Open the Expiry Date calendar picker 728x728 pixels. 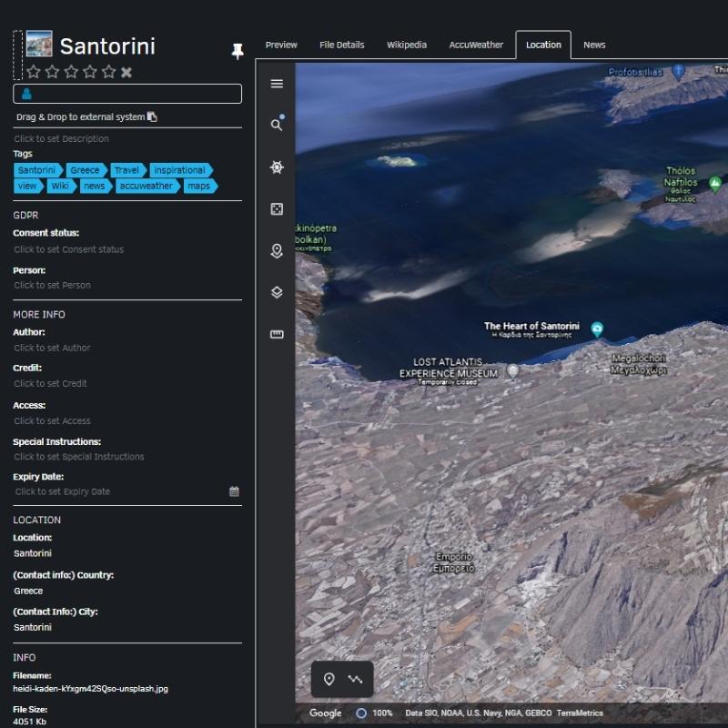tap(234, 491)
